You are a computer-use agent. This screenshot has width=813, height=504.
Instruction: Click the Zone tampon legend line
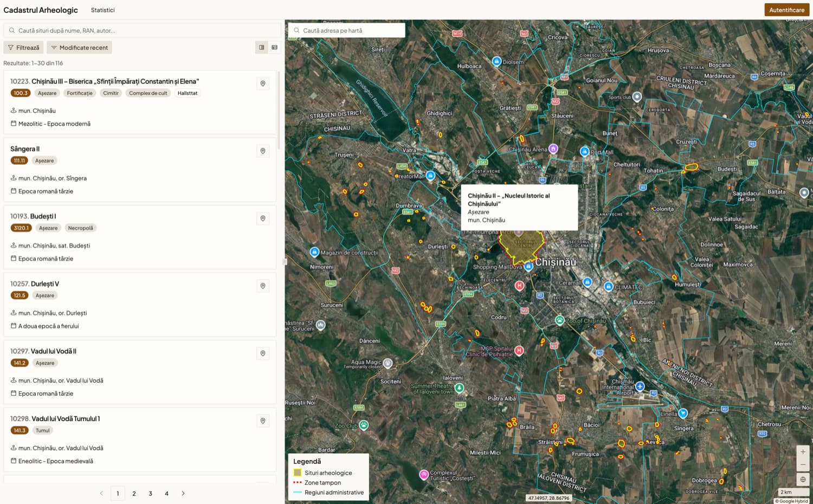[297, 482]
